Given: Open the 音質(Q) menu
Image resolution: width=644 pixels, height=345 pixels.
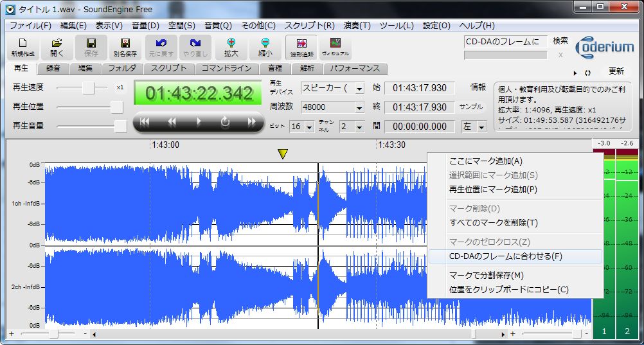Looking at the screenshot, I should 218,26.
